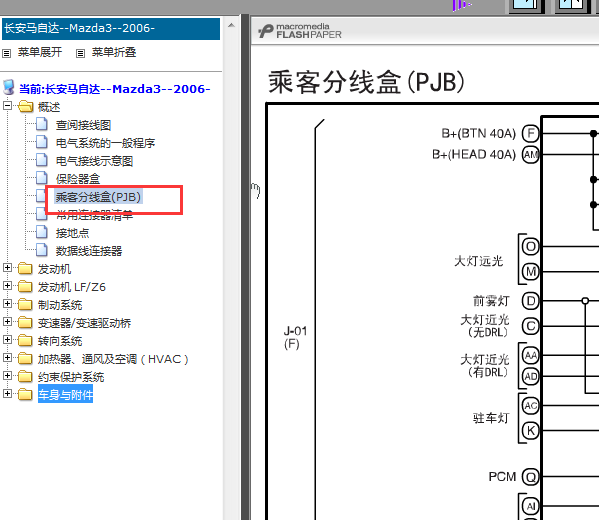Expand the 制动系统 folder
The height and width of the screenshot is (520, 599).
pos(7,304)
